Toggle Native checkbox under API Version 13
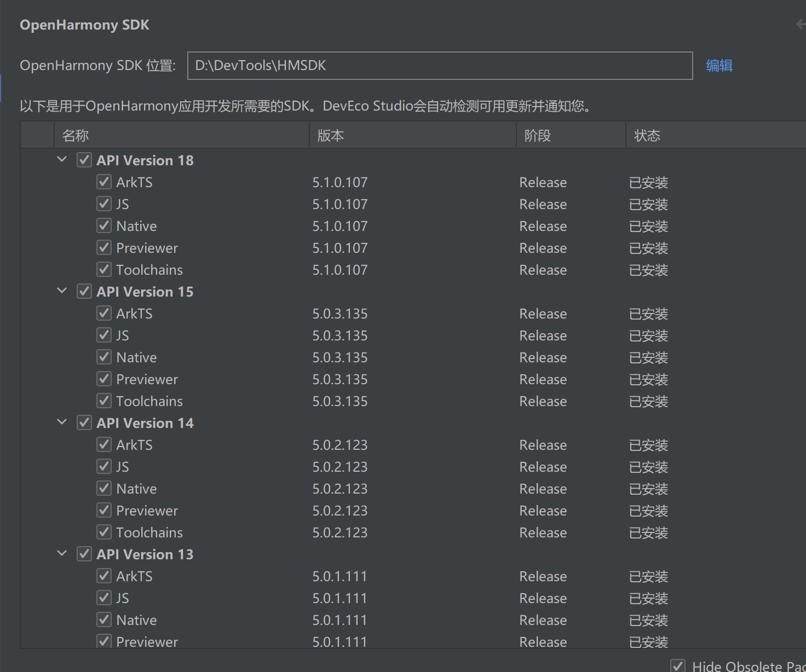This screenshot has height=672, width=806. 104,619
